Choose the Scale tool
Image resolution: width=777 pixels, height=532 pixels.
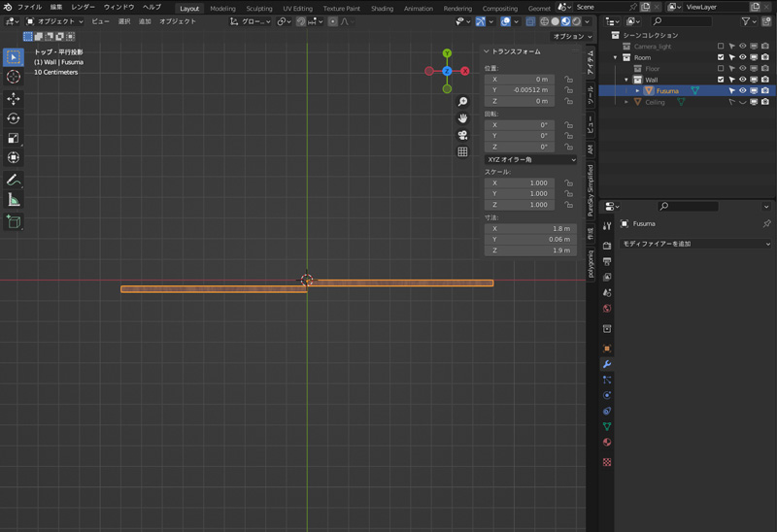[x=14, y=138]
